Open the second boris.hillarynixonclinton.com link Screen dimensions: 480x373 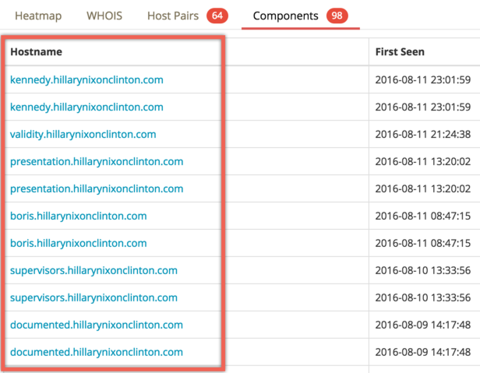point(78,243)
